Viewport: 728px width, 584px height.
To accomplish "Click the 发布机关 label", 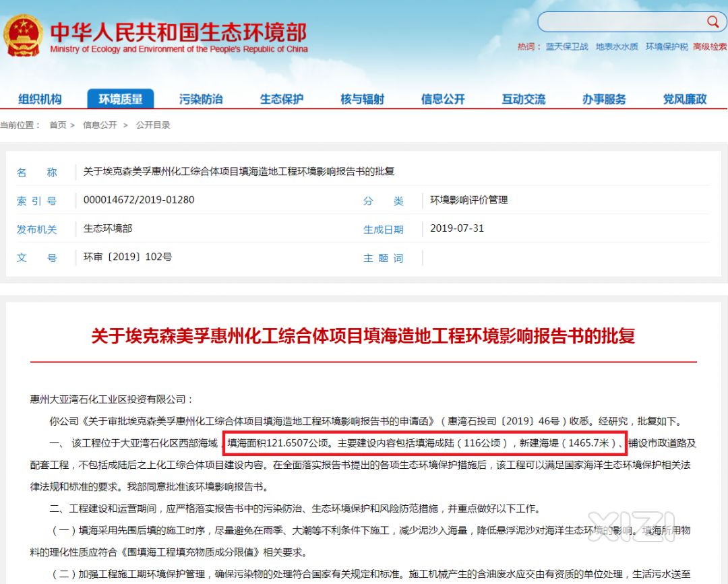I will click(36, 229).
